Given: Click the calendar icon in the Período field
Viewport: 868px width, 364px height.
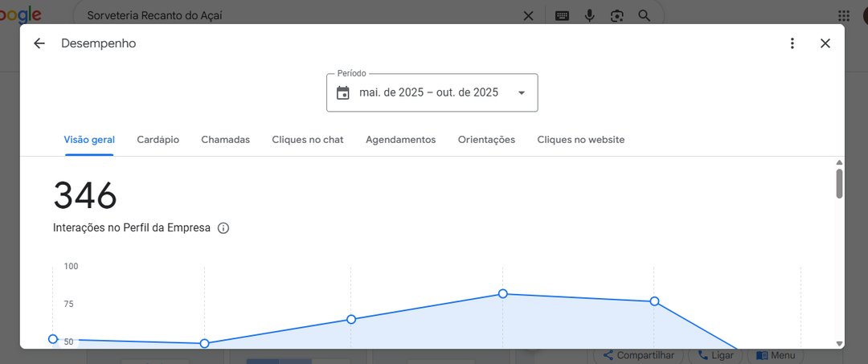Looking at the screenshot, I should [x=343, y=92].
